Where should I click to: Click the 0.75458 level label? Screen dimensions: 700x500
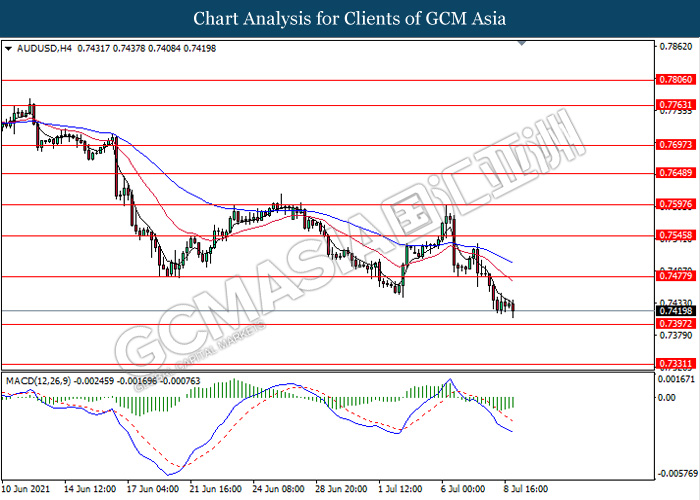point(676,235)
